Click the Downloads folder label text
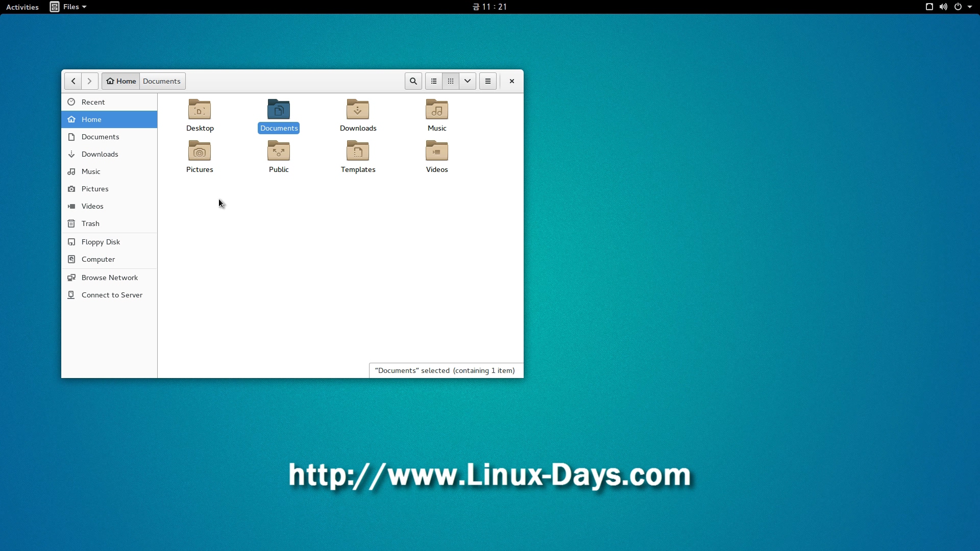Image resolution: width=980 pixels, height=551 pixels. 358,128
